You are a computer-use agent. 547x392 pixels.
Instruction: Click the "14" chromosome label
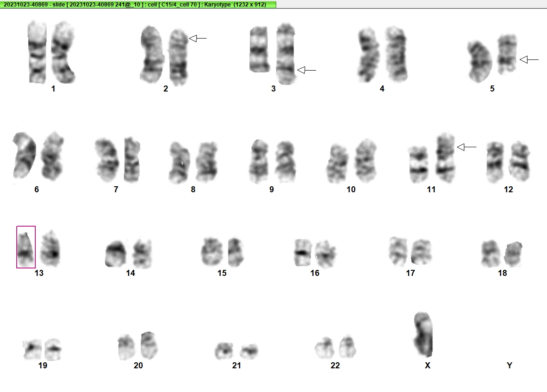(x=130, y=273)
